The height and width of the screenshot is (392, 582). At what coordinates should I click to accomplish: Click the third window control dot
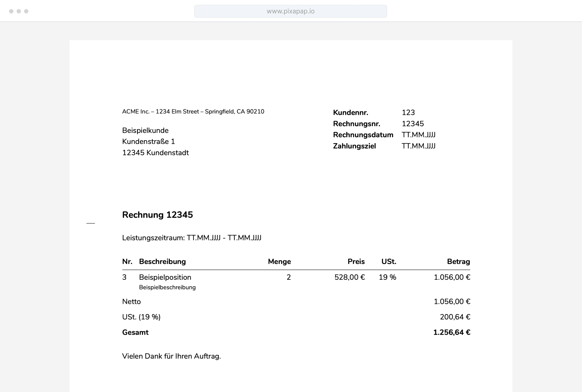(x=26, y=11)
